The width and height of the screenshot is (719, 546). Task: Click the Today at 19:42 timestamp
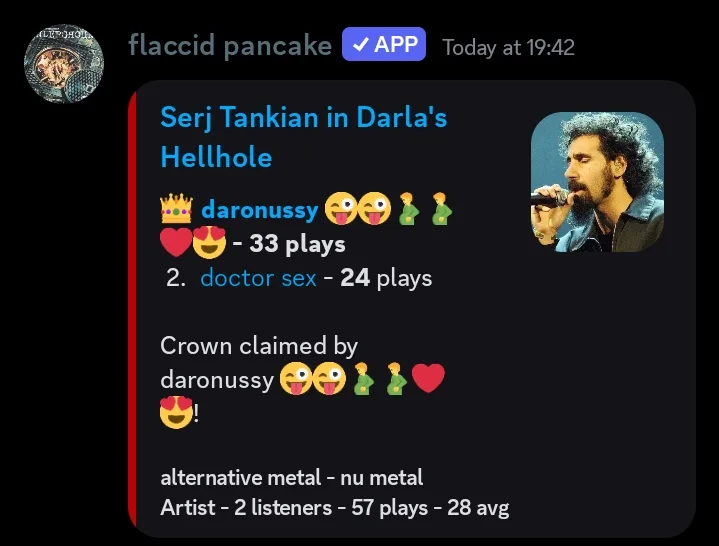(508, 48)
